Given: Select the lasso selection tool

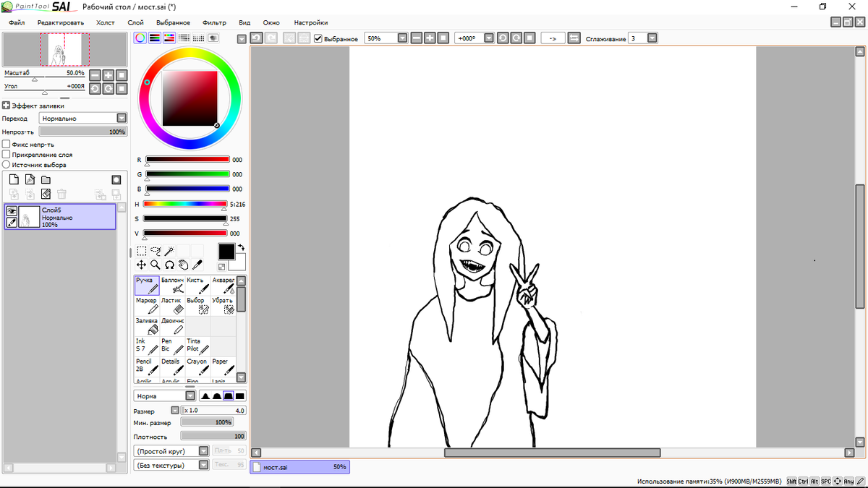Looking at the screenshot, I should coord(155,251).
